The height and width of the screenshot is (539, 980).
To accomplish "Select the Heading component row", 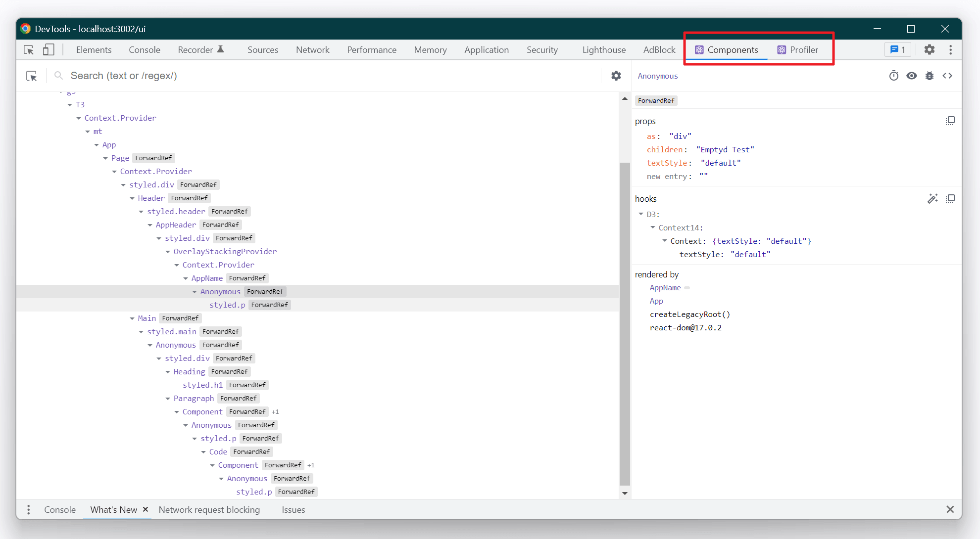I will click(317, 372).
